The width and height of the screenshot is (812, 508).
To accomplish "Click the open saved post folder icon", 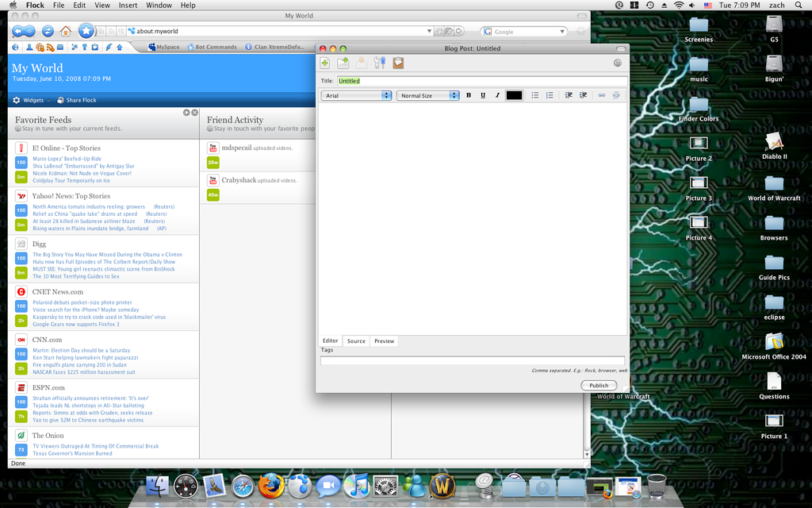I will (x=343, y=63).
